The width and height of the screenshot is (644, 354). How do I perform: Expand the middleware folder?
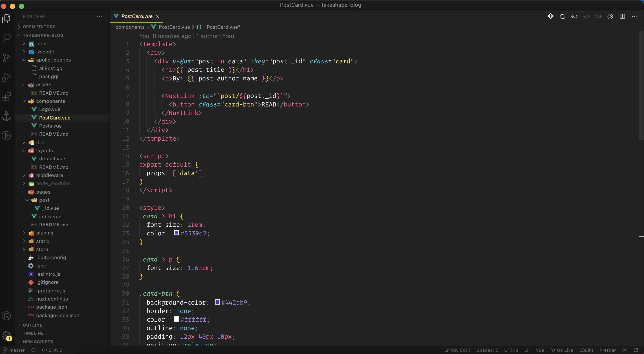(x=49, y=175)
